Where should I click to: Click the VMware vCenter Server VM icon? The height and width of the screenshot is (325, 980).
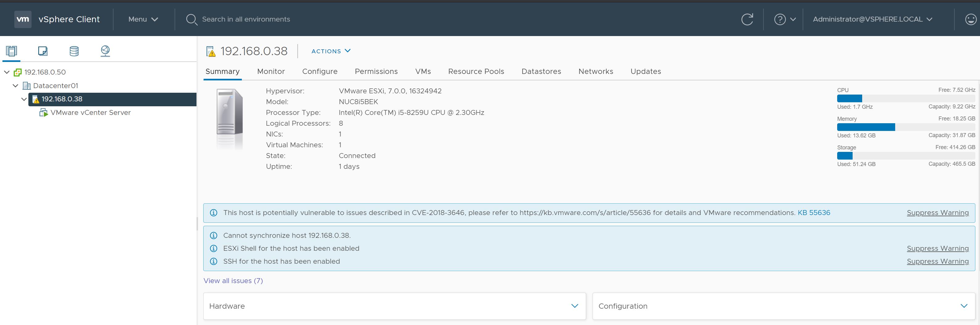[44, 112]
